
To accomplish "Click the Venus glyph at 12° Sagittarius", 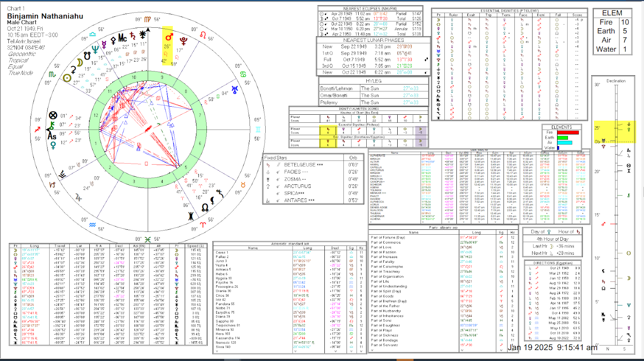I will point(53,145).
